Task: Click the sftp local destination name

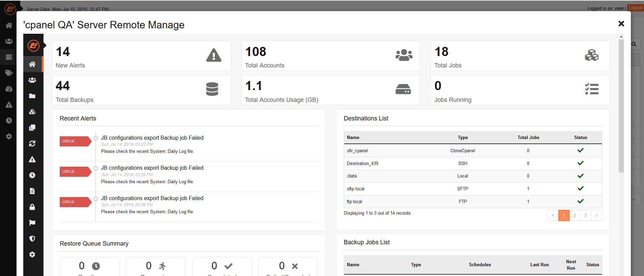Action: tap(355, 189)
